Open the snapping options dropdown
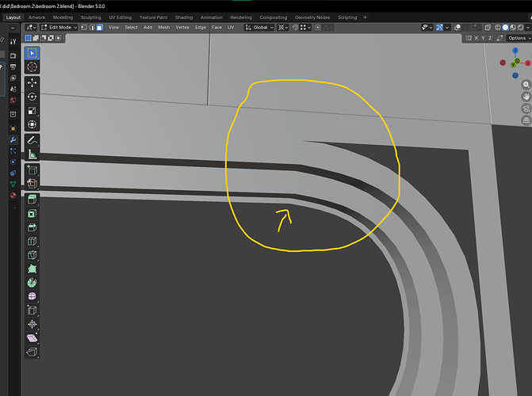The width and height of the screenshot is (532, 396). coord(305,28)
